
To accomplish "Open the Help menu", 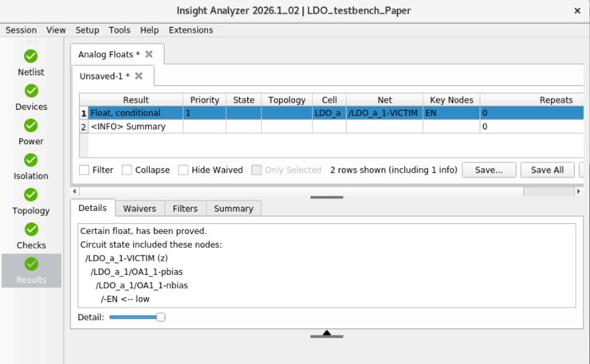I will tap(149, 30).
